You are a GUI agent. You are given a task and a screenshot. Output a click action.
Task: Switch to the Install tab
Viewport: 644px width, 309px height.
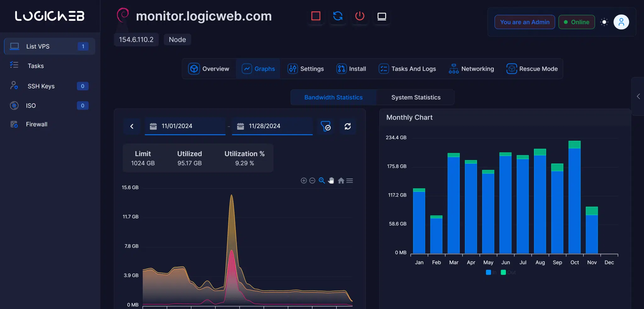coord(351,69)
